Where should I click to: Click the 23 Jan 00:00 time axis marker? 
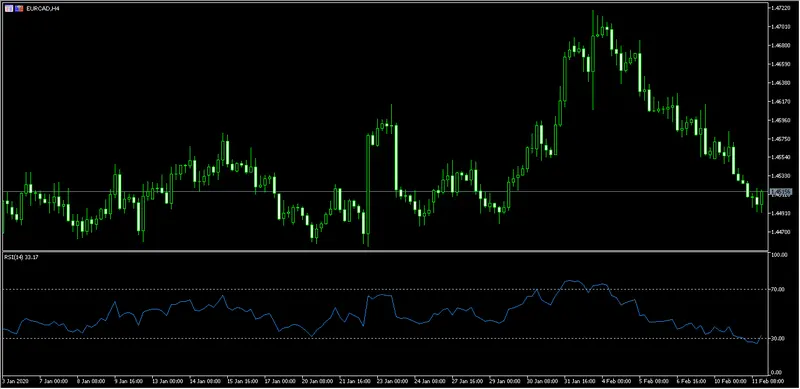392,381
